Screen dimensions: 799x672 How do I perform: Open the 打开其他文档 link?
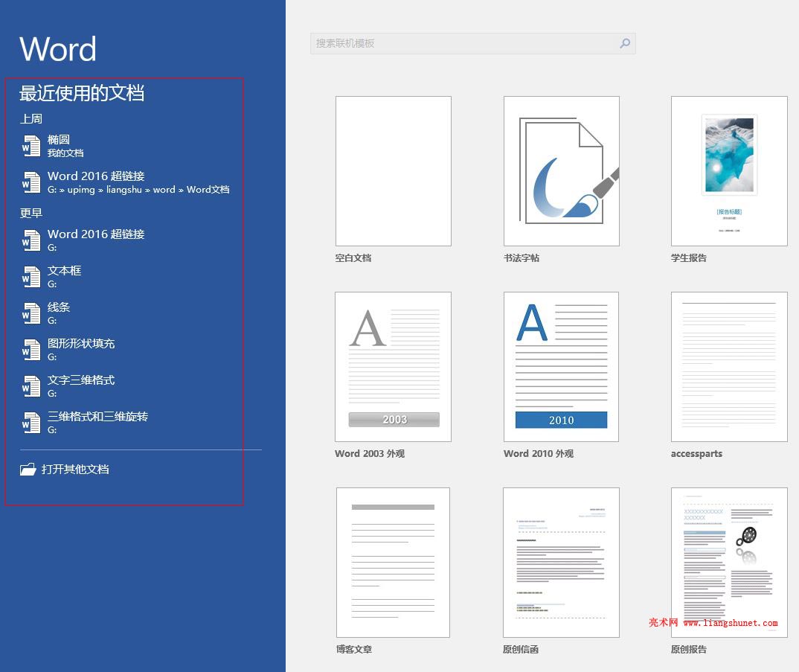coord(75,469)
